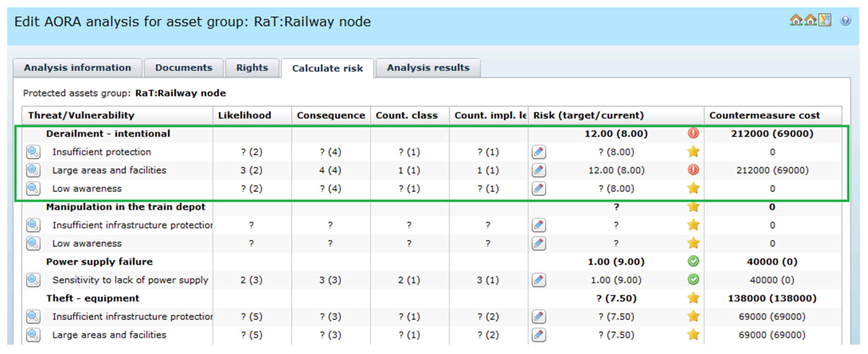Image resolution: width=868 pixels, height=354 pixels.
Task: Select the Documents tab
Action: (x=184, y=68)
